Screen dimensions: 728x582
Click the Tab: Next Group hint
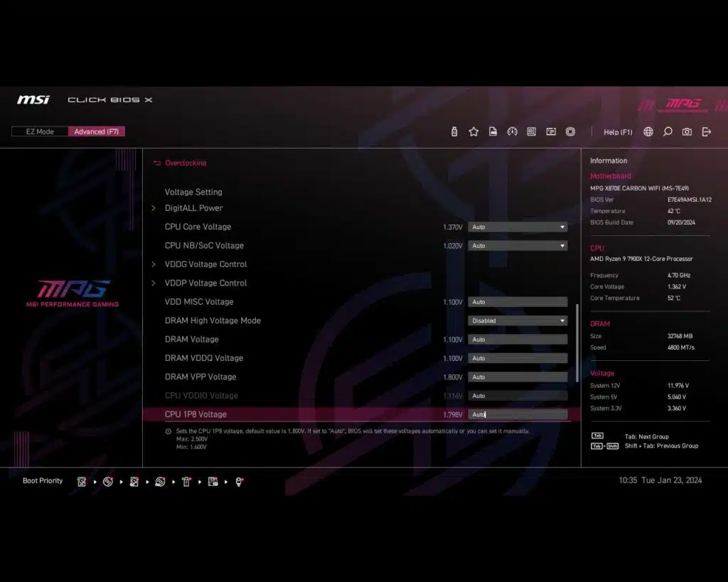point(647,437)
